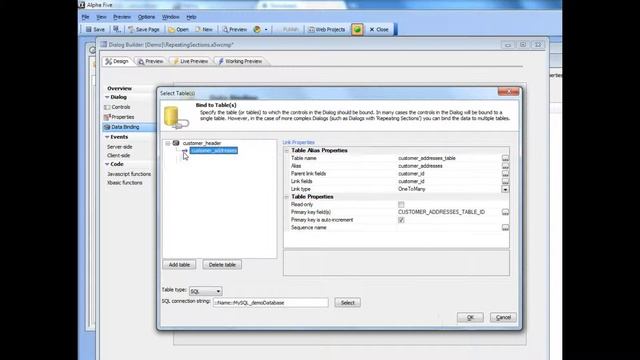
Task: Click the ellipsis button for Sequence name
Action: (x=505, y=228)
